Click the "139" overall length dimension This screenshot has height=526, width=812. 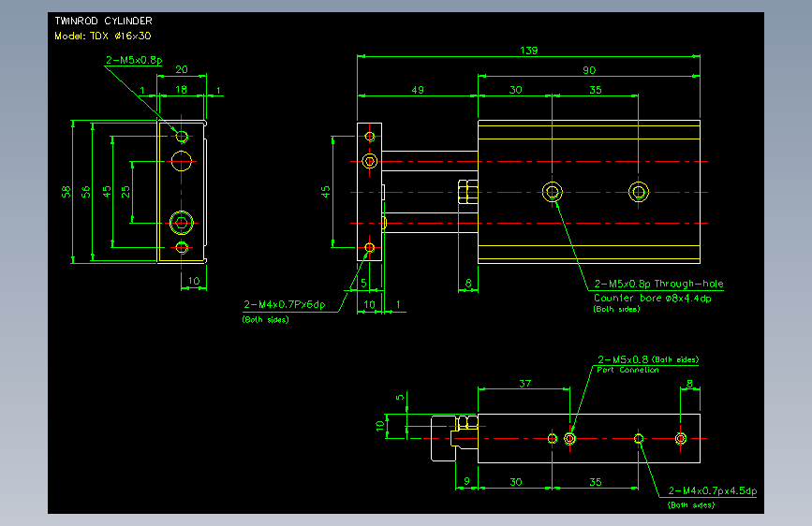(x=529, y=51)
